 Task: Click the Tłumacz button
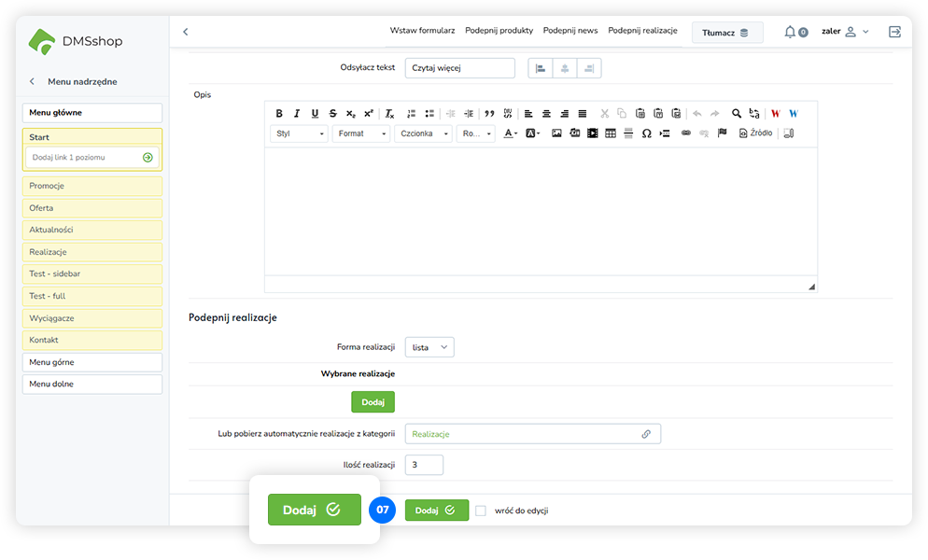click(726, 33)
